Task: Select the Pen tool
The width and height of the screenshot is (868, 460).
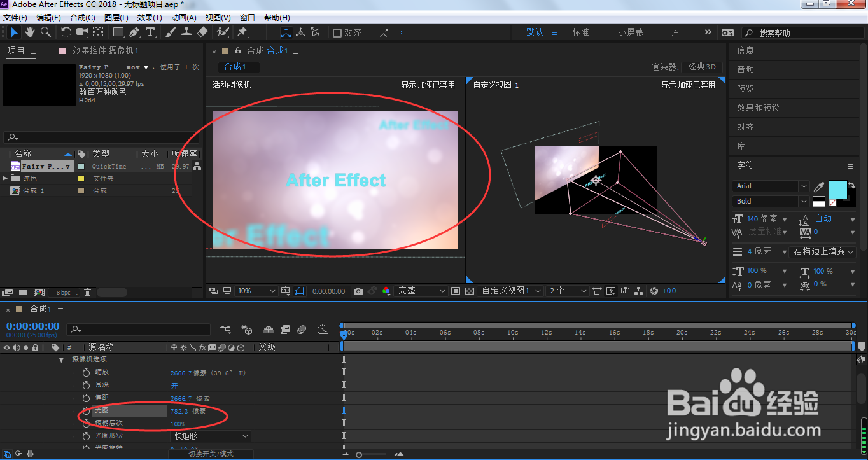Action: coord(134,32)
